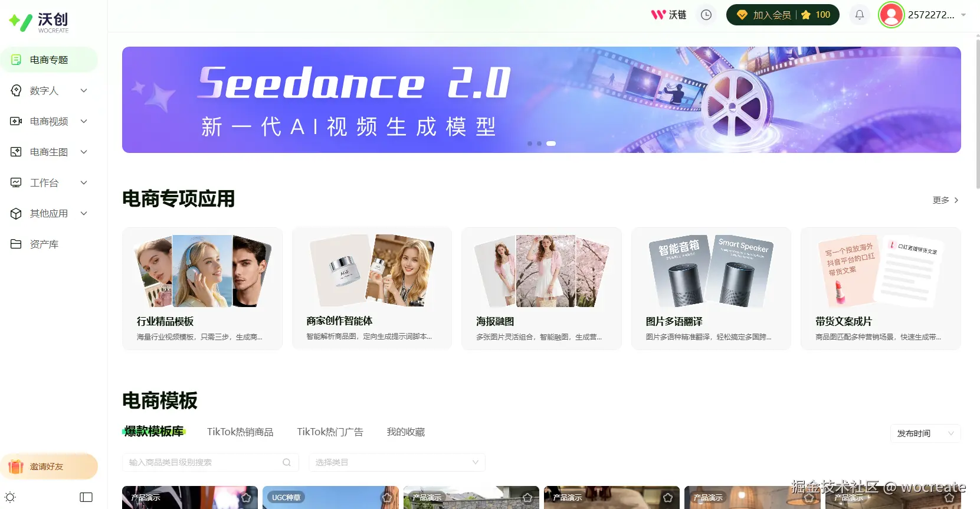The height and width of the screenshot is (509, 980).
Task: Select the 爆款模板库 tab
Action: pyautogui.click(x=154, y=432)
